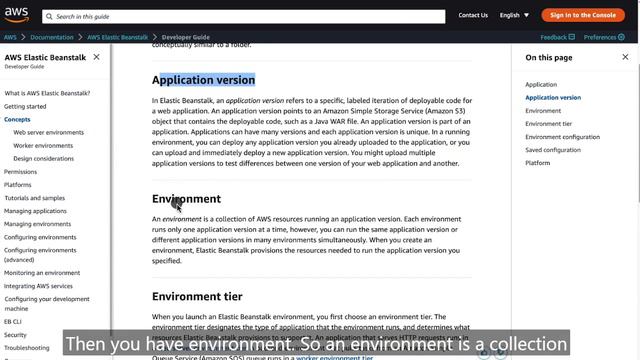Jump to Platform in On this page
Image resolution: width=640 pixels, height=360 pixels.
click(x=538, y=163)
